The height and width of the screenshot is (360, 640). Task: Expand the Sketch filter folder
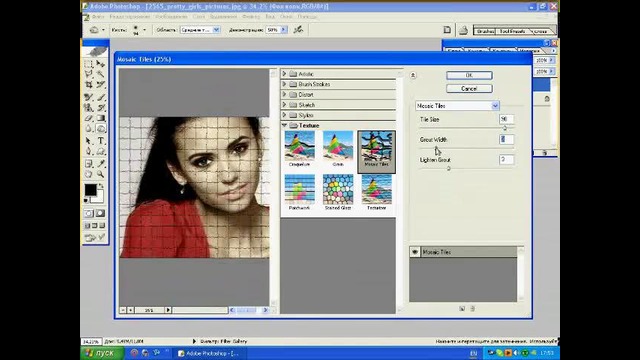coord(284,105)
